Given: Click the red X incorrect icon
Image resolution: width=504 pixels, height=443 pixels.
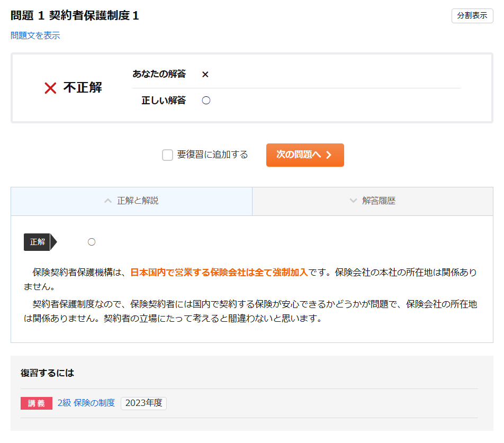Looking at the screenshot, I should pos(50,88).
